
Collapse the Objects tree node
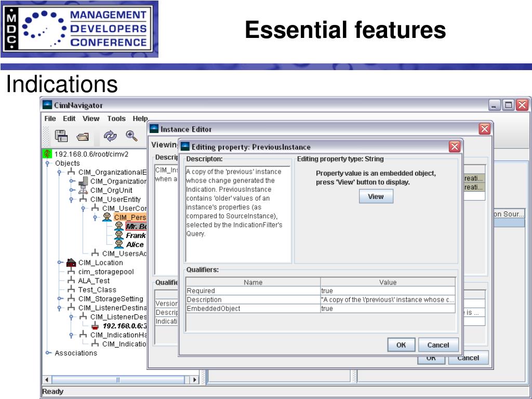tap(48, 163)
